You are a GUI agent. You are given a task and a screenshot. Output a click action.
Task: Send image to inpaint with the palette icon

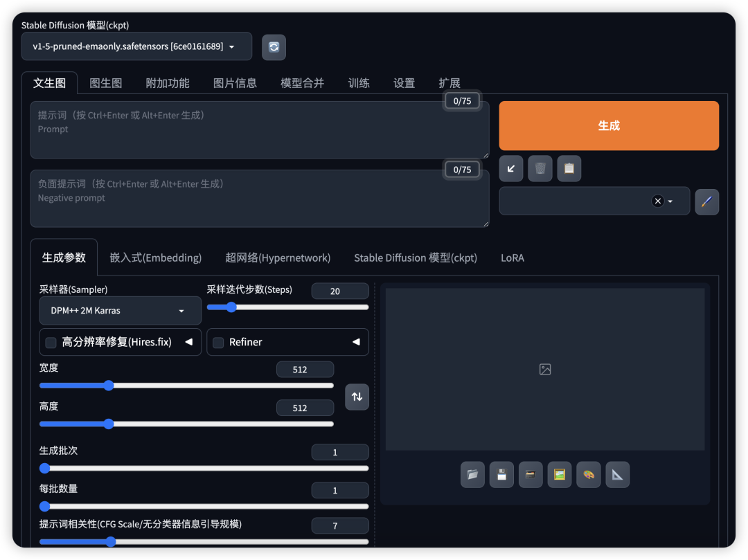pos(589,474)
